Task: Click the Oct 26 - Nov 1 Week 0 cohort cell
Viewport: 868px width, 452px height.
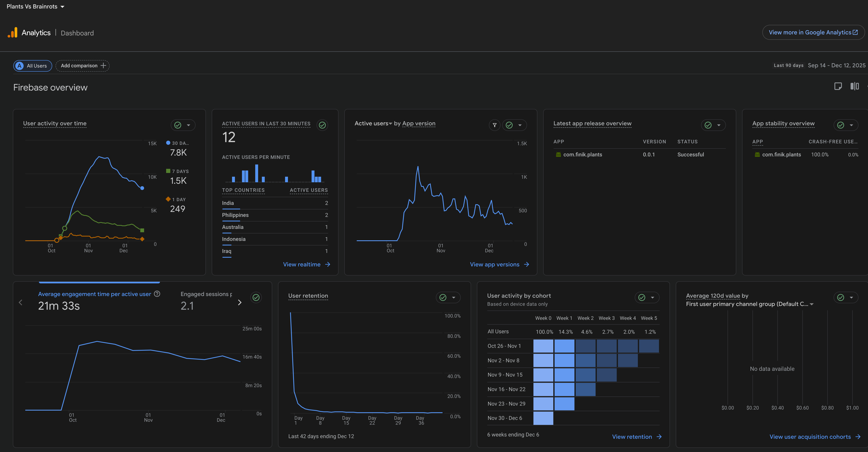Action: [543, 346]
